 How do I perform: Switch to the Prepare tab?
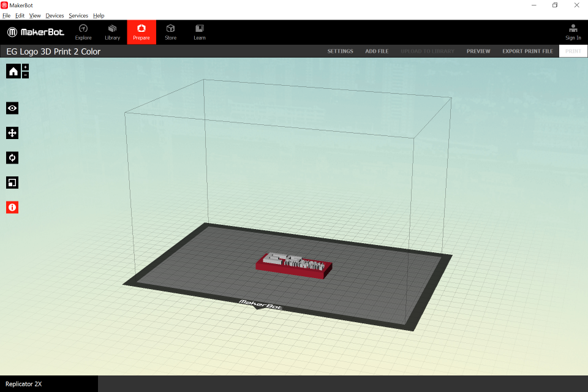coord(141,32)
